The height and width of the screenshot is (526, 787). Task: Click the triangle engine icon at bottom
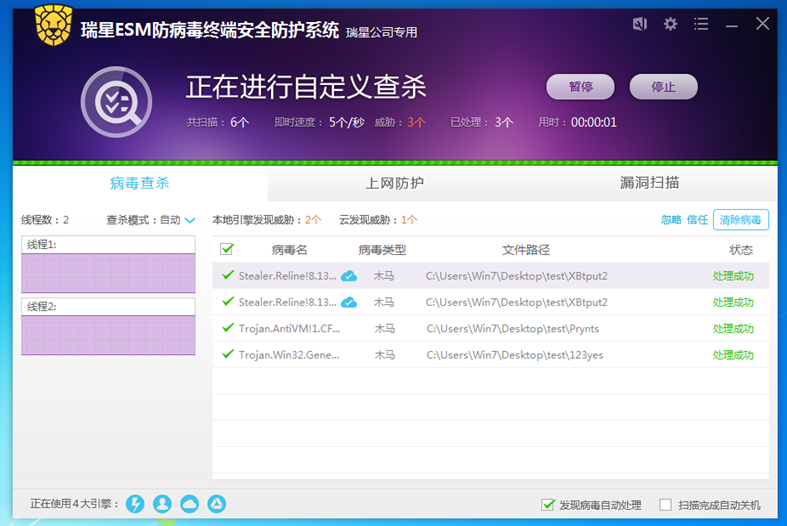coord(217,503)
